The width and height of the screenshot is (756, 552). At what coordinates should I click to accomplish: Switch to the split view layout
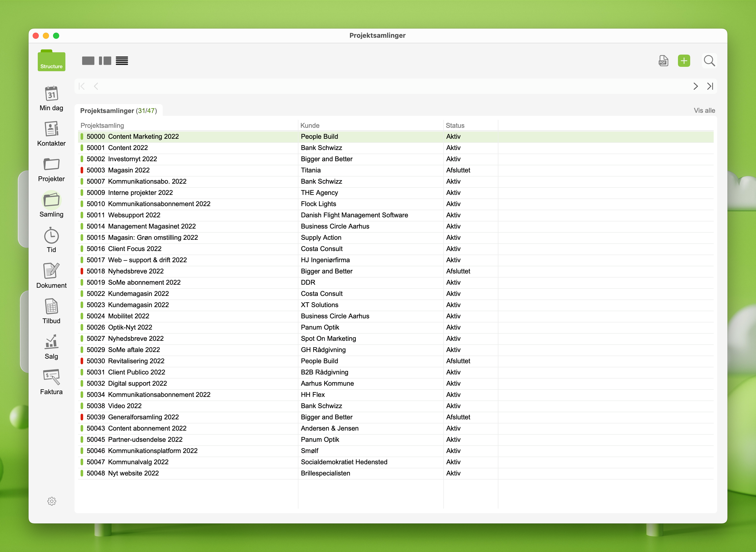105,61
